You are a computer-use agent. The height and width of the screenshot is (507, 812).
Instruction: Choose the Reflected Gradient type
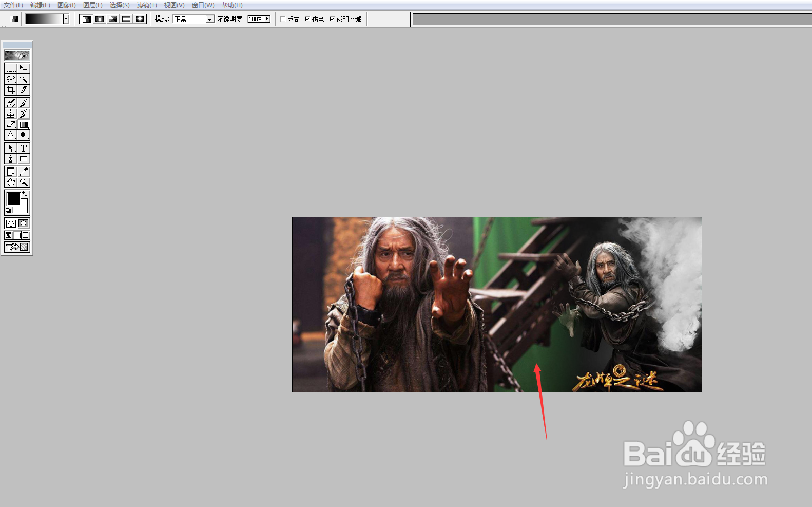(126, 19)
